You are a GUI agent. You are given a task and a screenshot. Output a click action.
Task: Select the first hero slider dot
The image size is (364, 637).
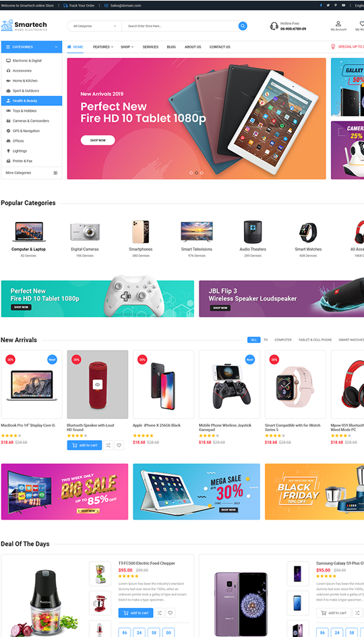point(191,173)
